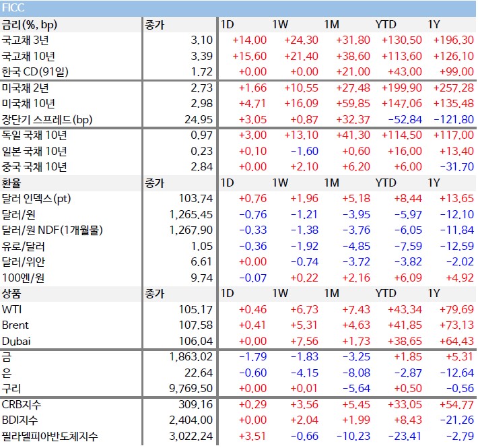Click the spread 1Y value -121.80
Viewport: 478px width, 448px height.
(x=454, y=119)
